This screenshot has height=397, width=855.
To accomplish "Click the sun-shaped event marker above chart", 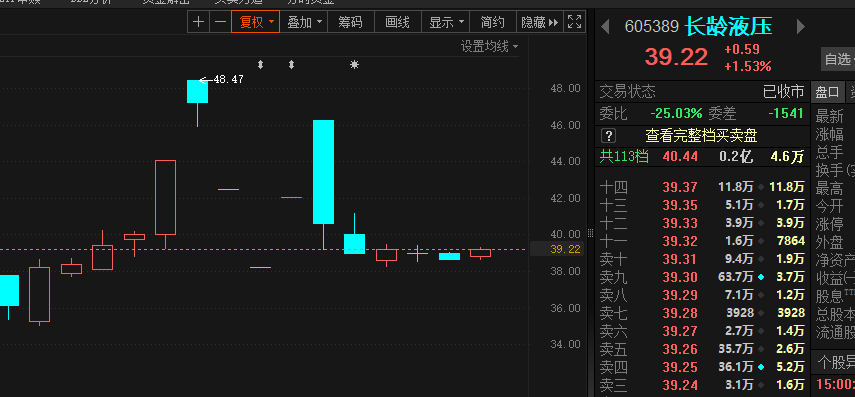I will click(x=354, y=65).
